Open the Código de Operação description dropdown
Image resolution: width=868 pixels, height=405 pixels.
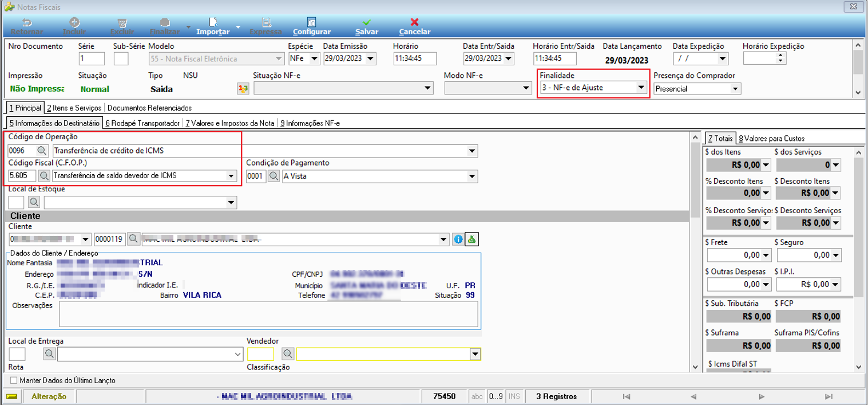(x=473, y=151)
